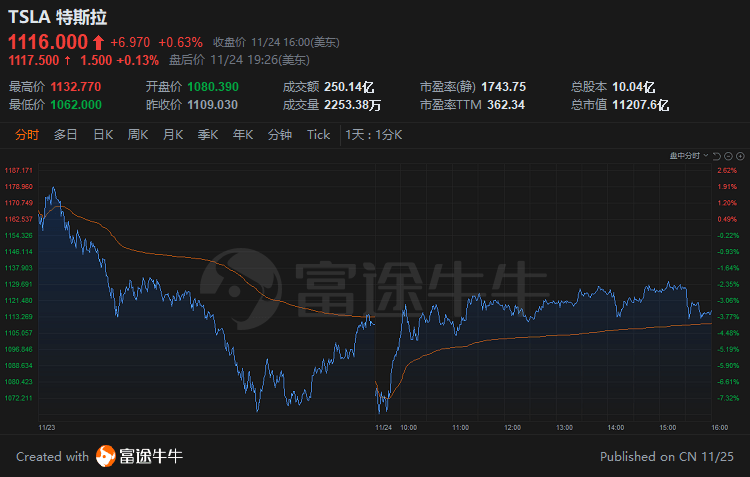Click the low price 1062.000
Image resolution: width=750 pixels, height=477 pixels.
click(76, 105)
